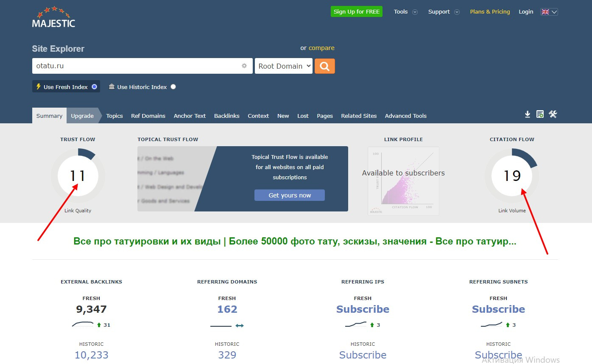Click Get yours now button

[290, 195]
